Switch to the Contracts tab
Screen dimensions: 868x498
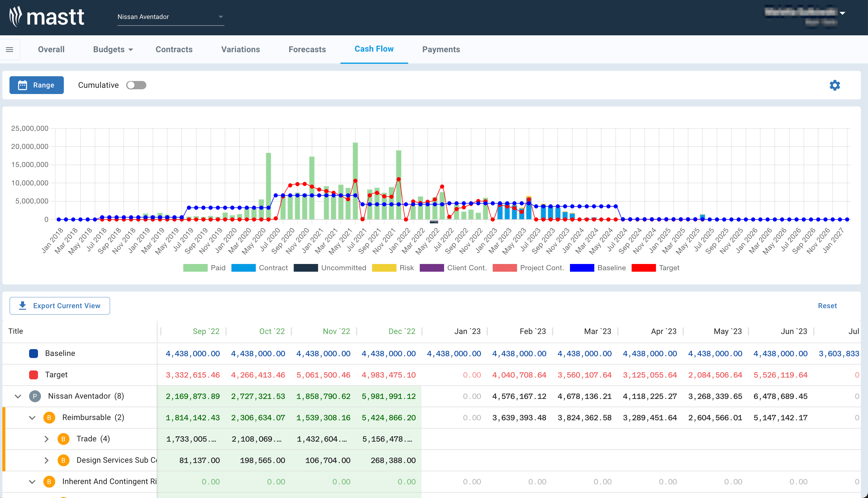[174, 50]
